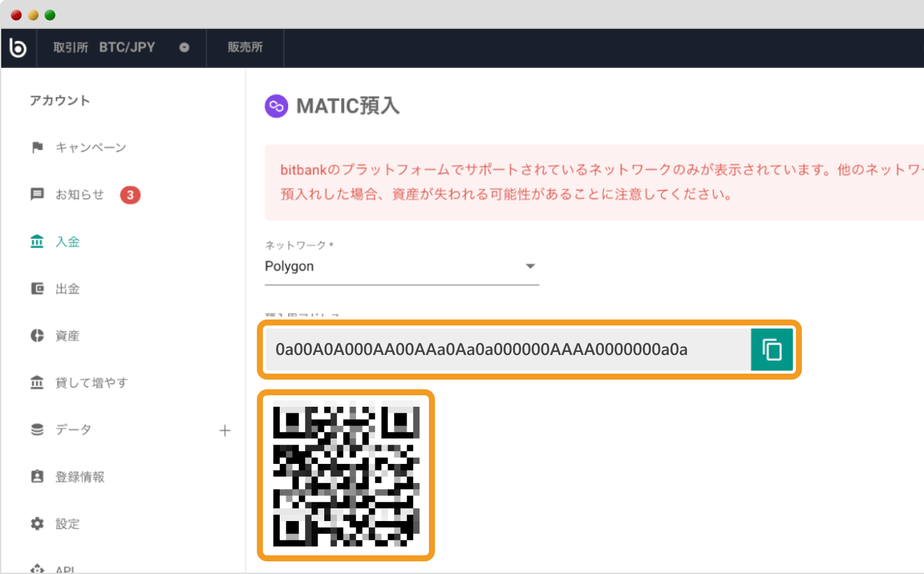Copy the deposit address with copy icon
The image size is (924, 574).
click(x=772, y=350)
